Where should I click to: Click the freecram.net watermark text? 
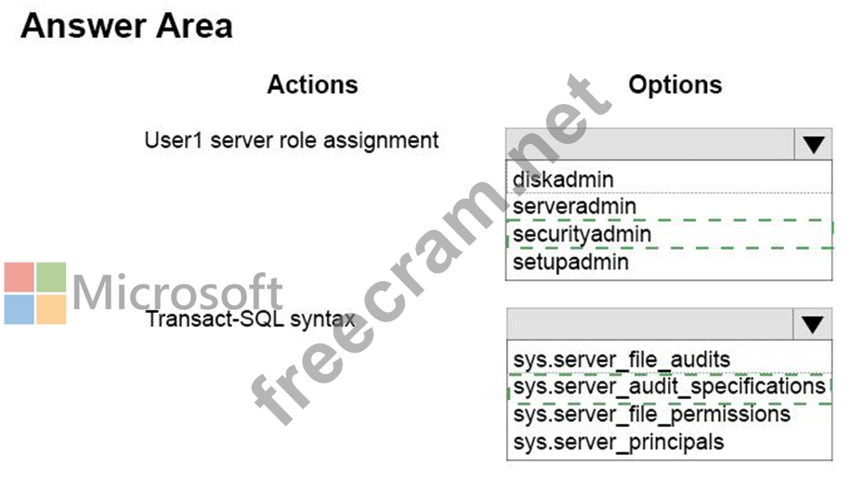pyautogui.click(x=430, y=251)
